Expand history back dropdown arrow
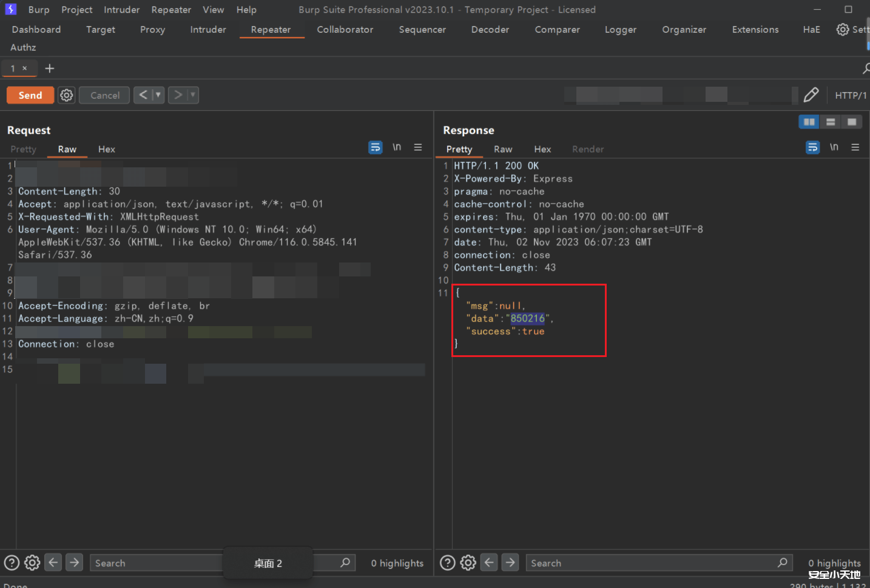 point(158,95)
